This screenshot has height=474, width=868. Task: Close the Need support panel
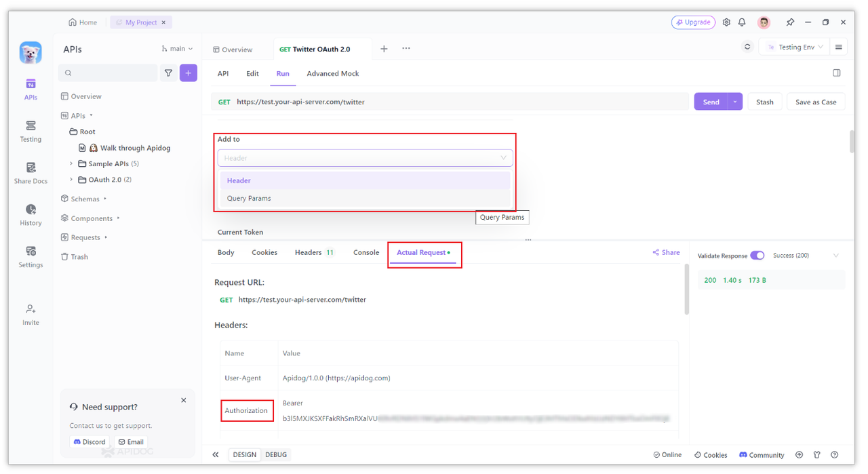pyautogui.click(x=183, y=401)
